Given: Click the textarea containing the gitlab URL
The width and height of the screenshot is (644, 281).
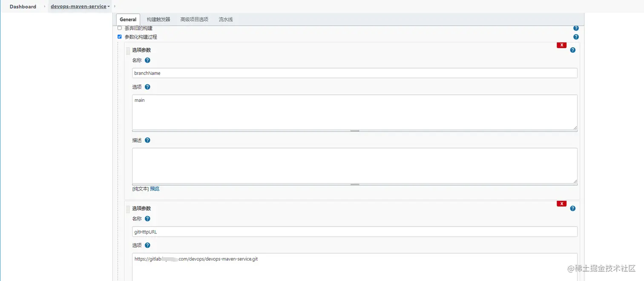Looking at the screenshot, I should [355, 267].
